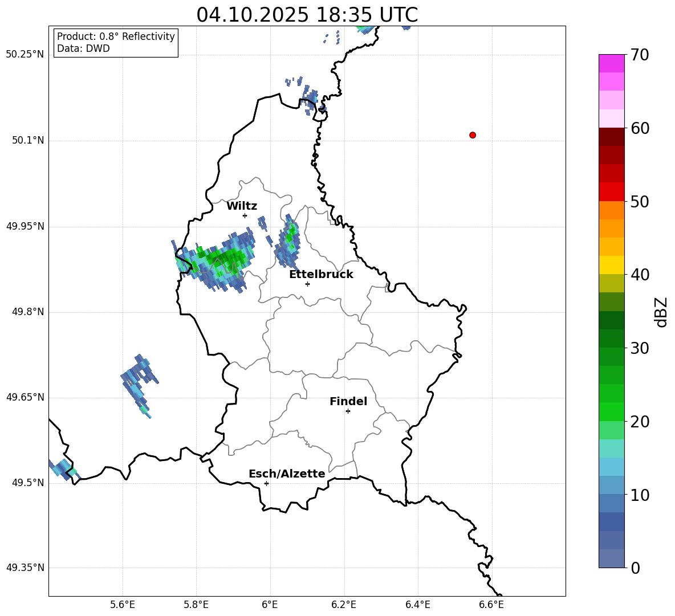Image resolution: width=675 pixels, height=616 pixels.
Task: Click the colorbar tick label 50
Action: 640,201
